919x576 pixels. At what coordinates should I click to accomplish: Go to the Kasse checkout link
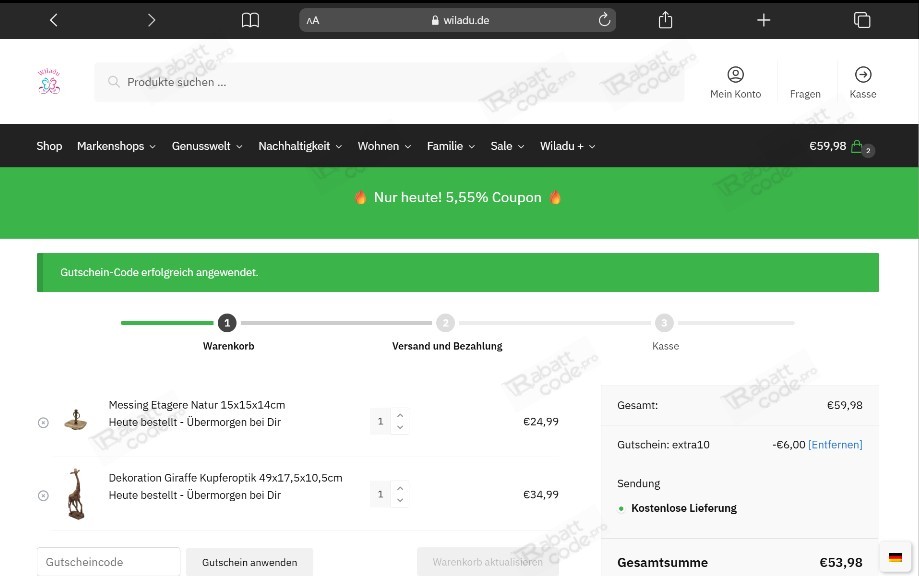(x=863, y=83)
